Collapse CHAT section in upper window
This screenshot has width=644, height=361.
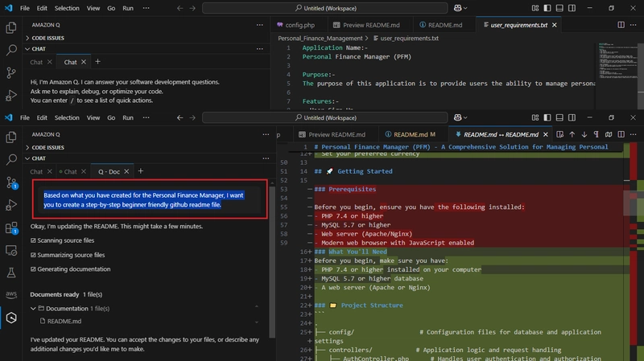click(x=35, y=49)
